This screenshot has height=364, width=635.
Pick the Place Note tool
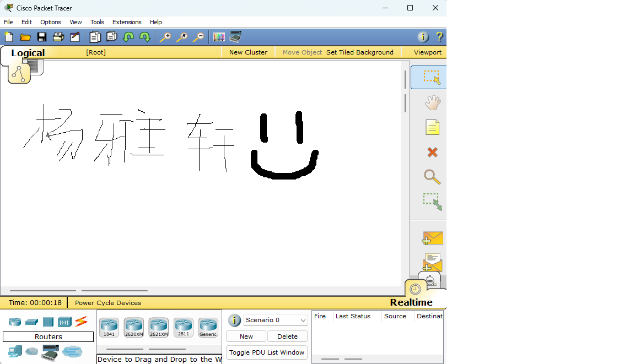tap(432, 127)
